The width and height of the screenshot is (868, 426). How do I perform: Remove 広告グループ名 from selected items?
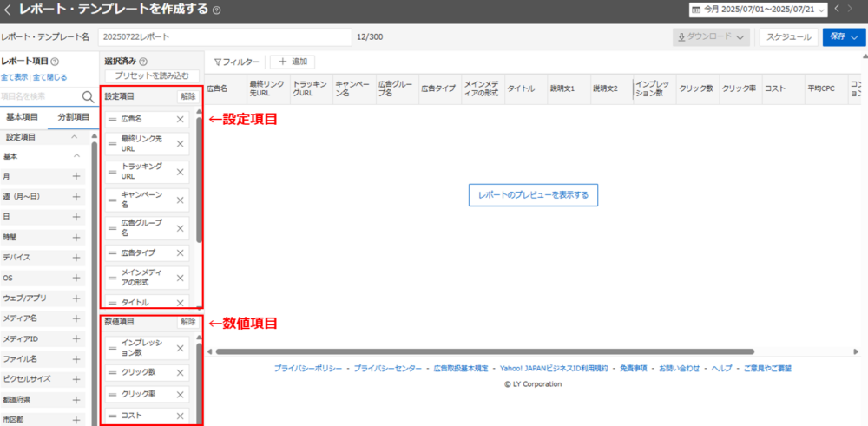pos(180,227)
